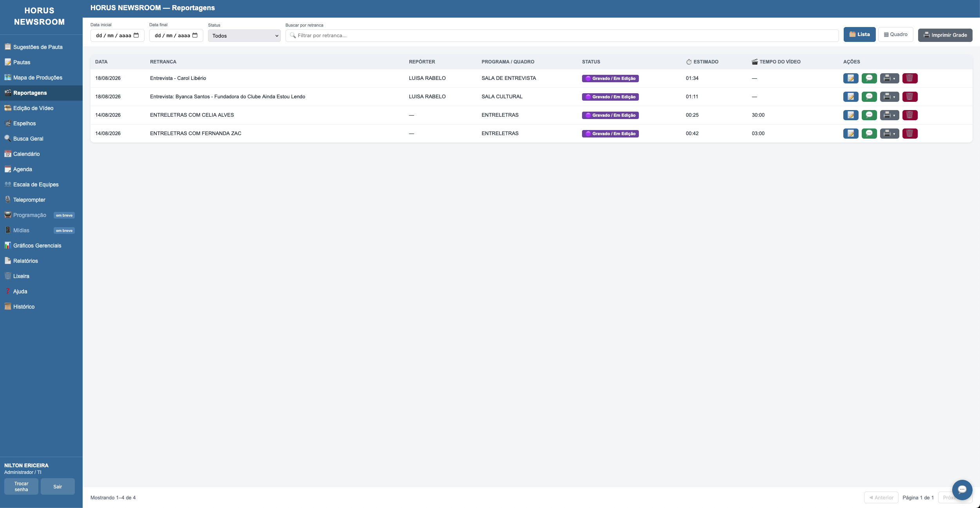Go to Calendário
Viewport: 980px width, 508px height.
pos(41,154)
